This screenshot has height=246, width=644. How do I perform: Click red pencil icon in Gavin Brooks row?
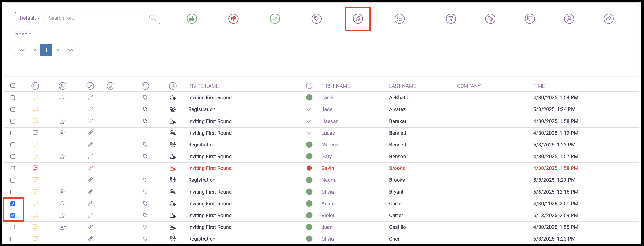[x=90, y=168]
